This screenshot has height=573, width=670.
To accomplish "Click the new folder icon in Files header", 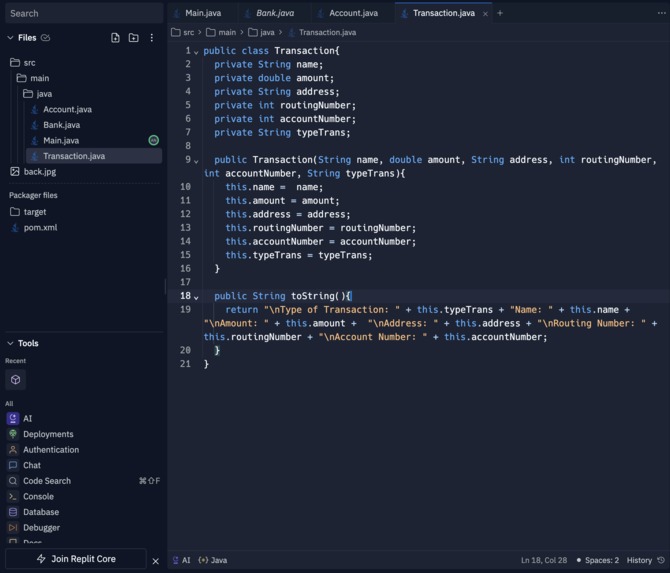I will (x=134, y=38).
